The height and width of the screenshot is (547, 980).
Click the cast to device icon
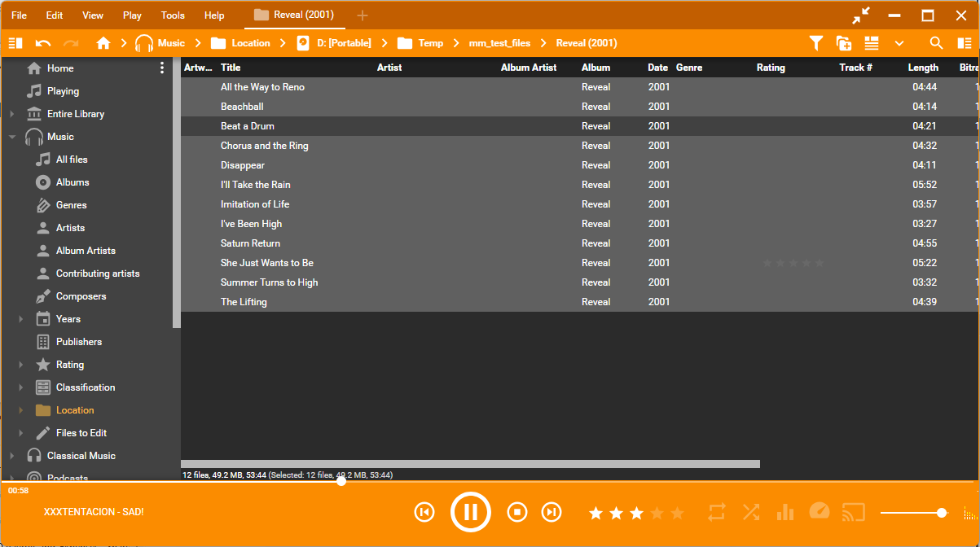point(853,512)
